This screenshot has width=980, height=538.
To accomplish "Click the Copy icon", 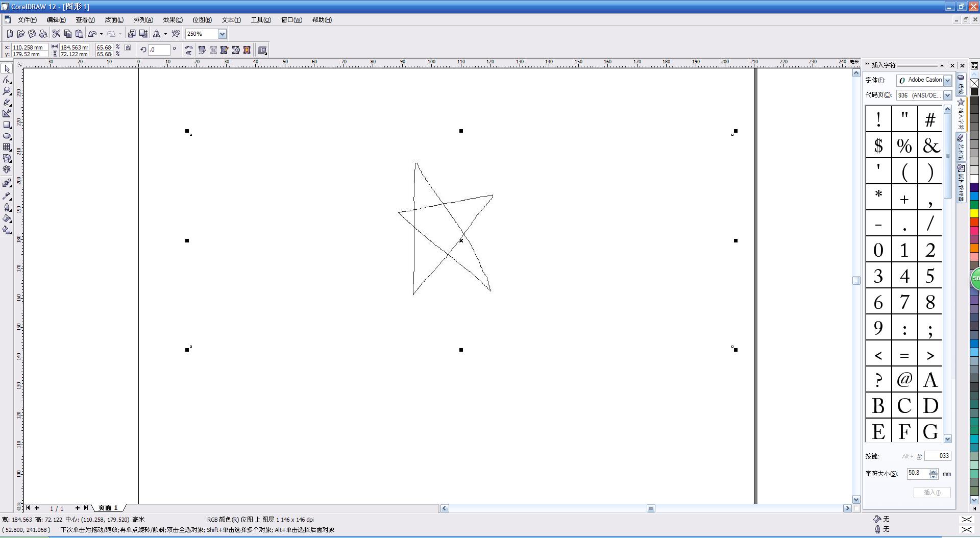I will click(x=68, y=34).
